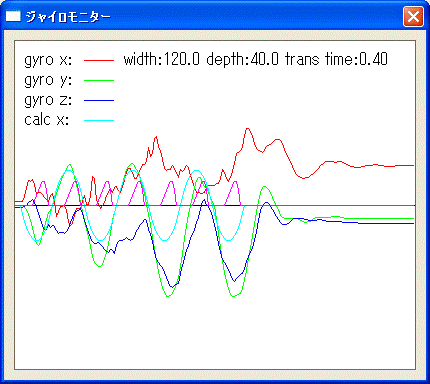This screenshot has height=384, width=430.
Task: Click the flat red line near the graph's right edge
Action: tap(393, 166)
